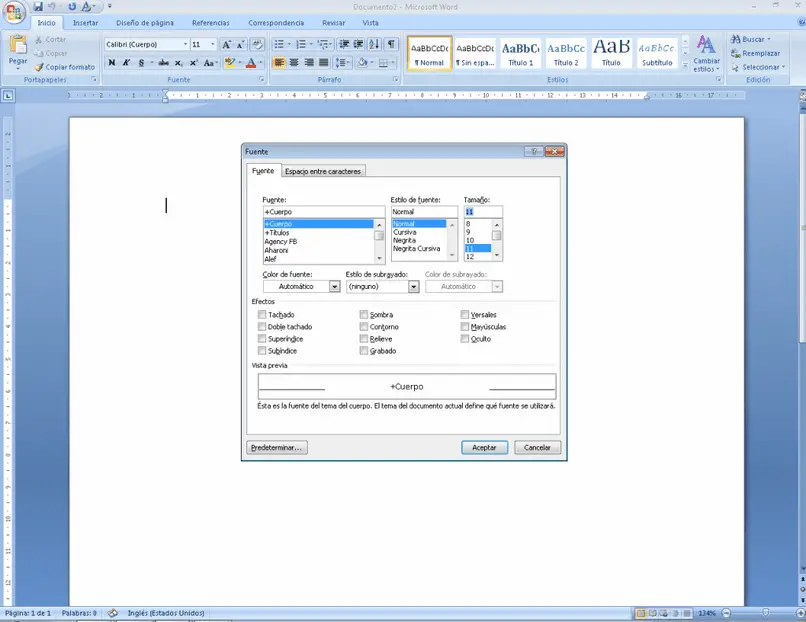
Task: Apply strikethrough (abc) formatting
Action: pyautogui.click(x=163, y=63)
